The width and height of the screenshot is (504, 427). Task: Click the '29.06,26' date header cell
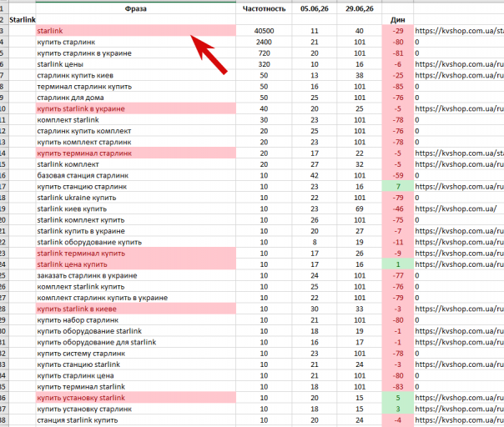click(x=360, y=8)
